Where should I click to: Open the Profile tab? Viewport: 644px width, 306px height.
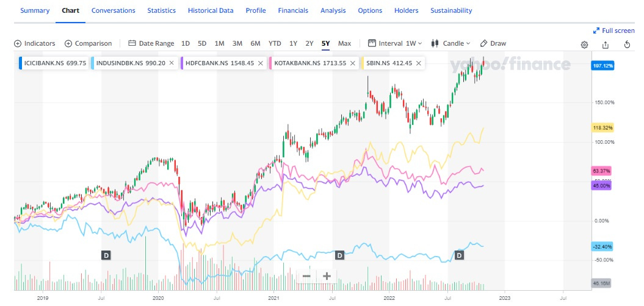[x=256, y=10]
